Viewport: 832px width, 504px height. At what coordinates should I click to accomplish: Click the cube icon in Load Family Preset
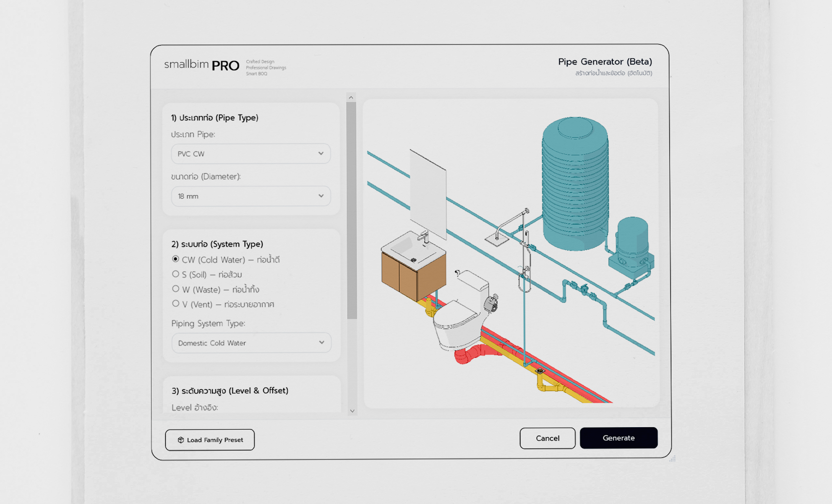click(181, 440)
